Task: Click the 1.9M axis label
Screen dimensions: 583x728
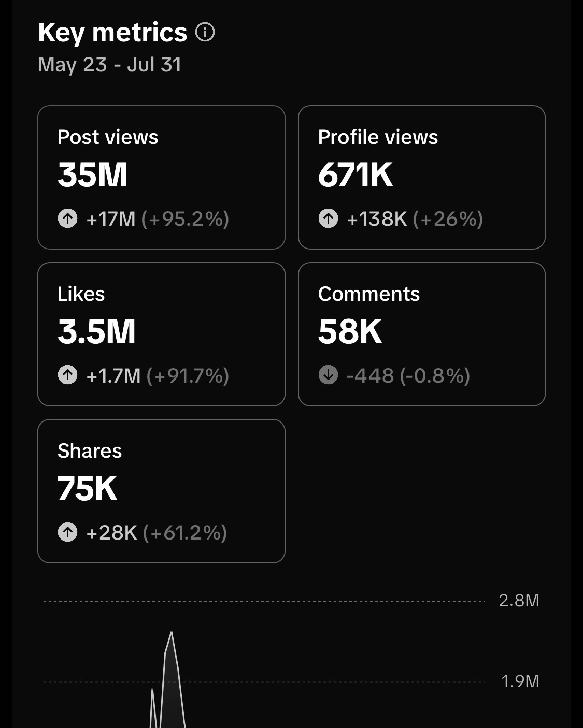Action: tap(520, 681)
